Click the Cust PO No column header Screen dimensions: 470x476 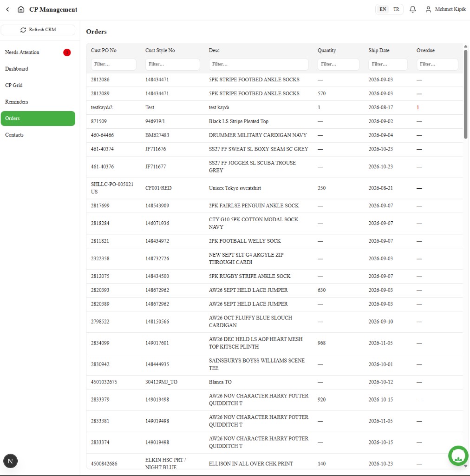(104, 50)
